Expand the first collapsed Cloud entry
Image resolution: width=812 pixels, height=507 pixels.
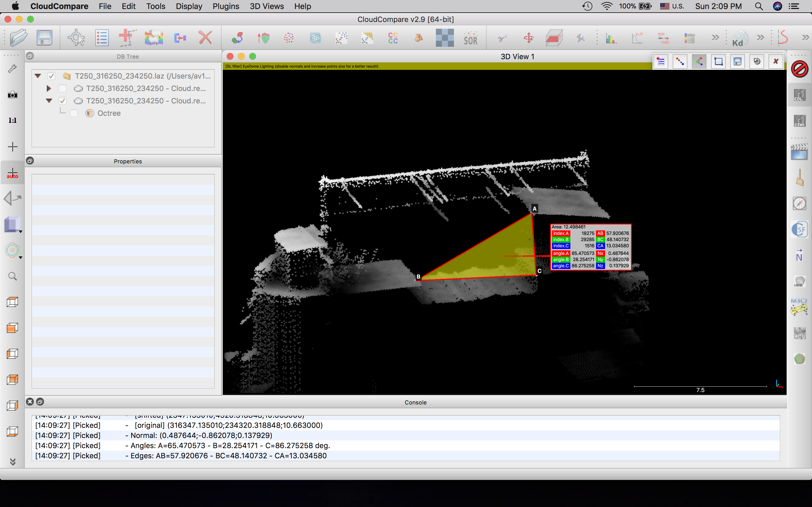(49, 88)
